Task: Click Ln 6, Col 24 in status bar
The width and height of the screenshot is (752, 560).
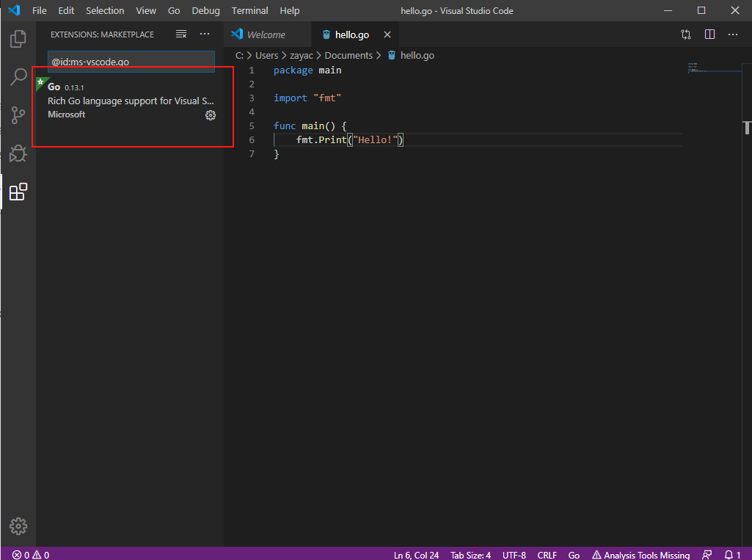Action: point(416,555)
